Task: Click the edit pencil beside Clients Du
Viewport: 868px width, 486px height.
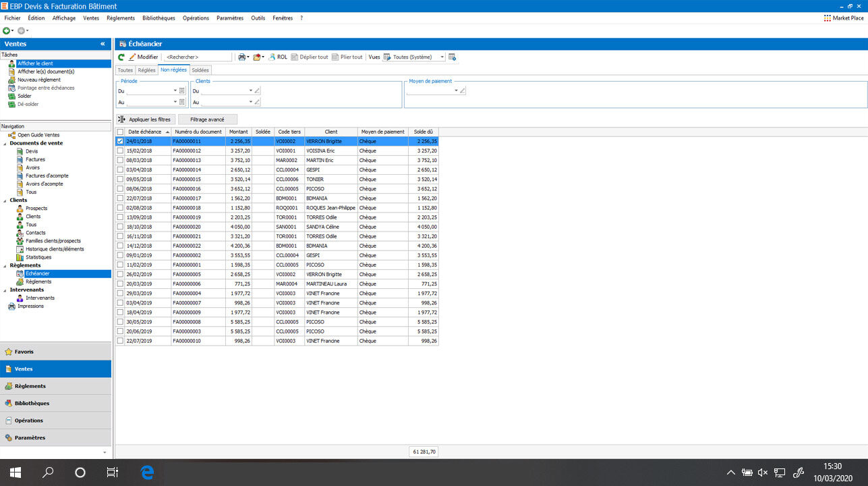Action: pos(258,90)
